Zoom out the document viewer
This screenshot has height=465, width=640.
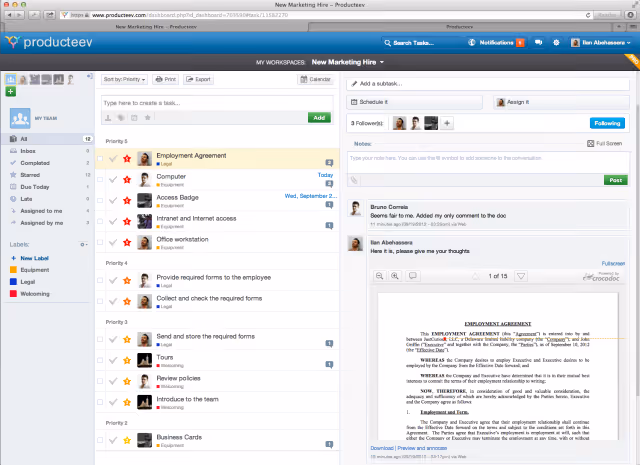[x=379, y=276]
